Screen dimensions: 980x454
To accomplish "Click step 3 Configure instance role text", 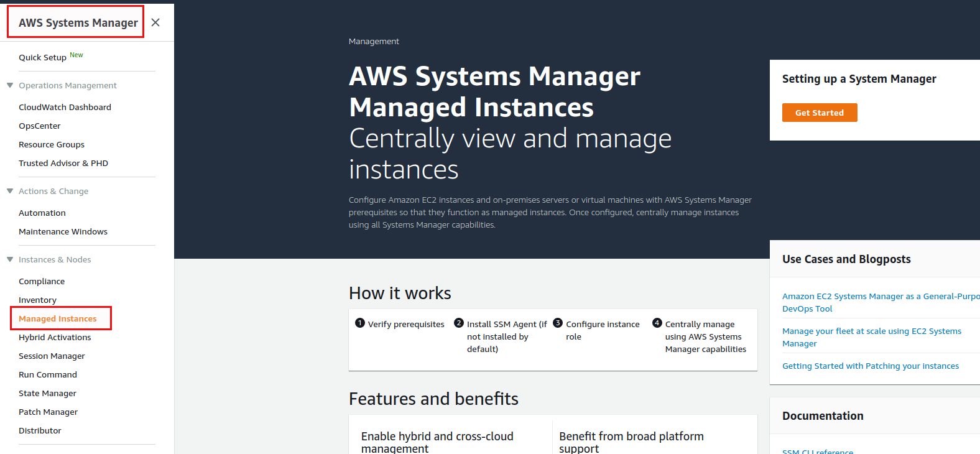I will 603,330.
